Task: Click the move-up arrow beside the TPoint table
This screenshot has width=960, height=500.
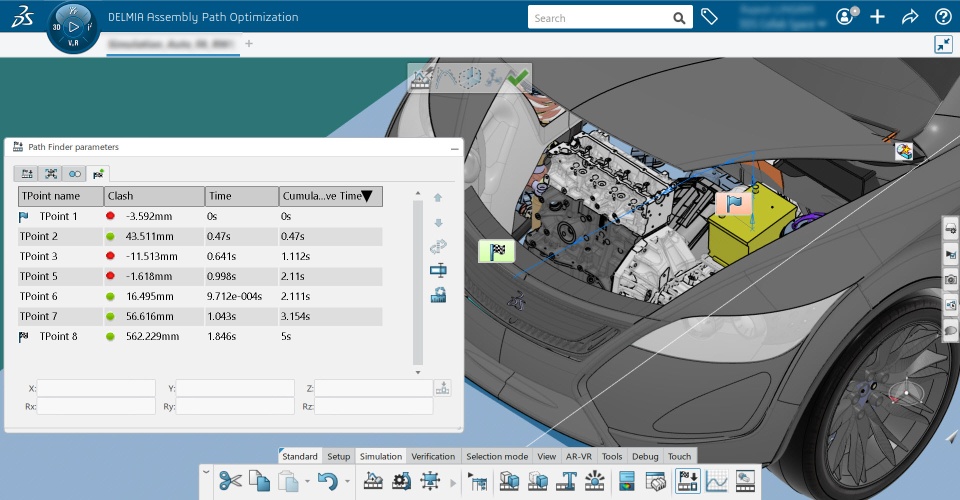Action: [x=438, y=198]
